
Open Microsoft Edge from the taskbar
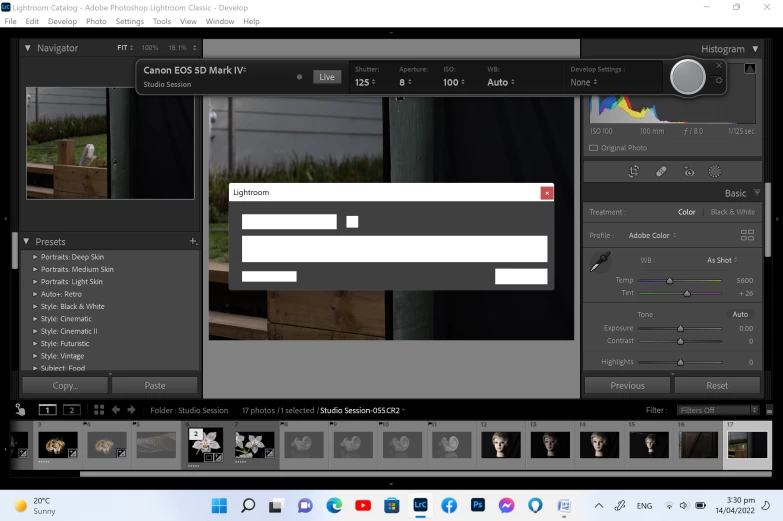coord(334,506)
